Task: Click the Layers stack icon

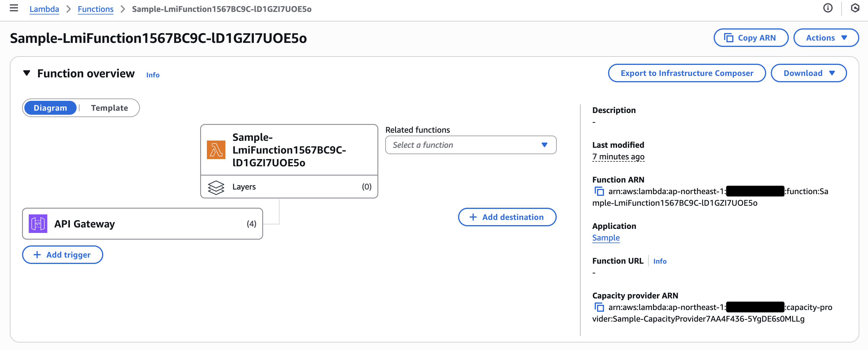Action: (x=216, y=187)
